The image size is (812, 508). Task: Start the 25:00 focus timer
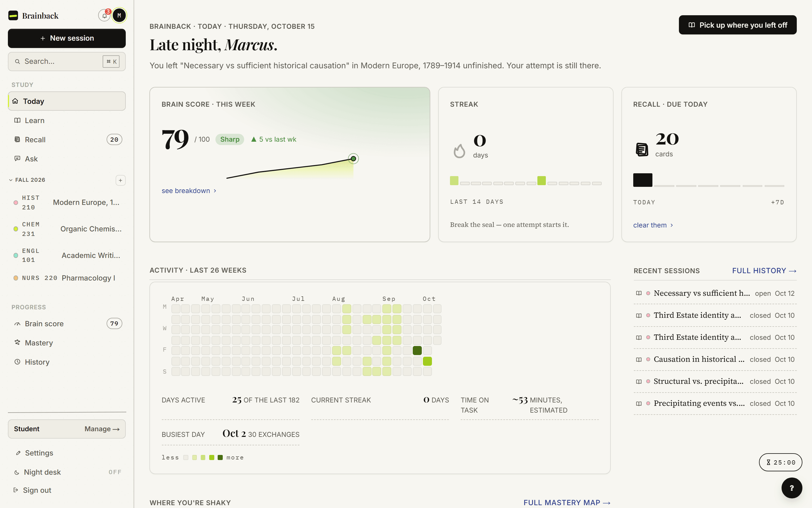tap(780, 462)
